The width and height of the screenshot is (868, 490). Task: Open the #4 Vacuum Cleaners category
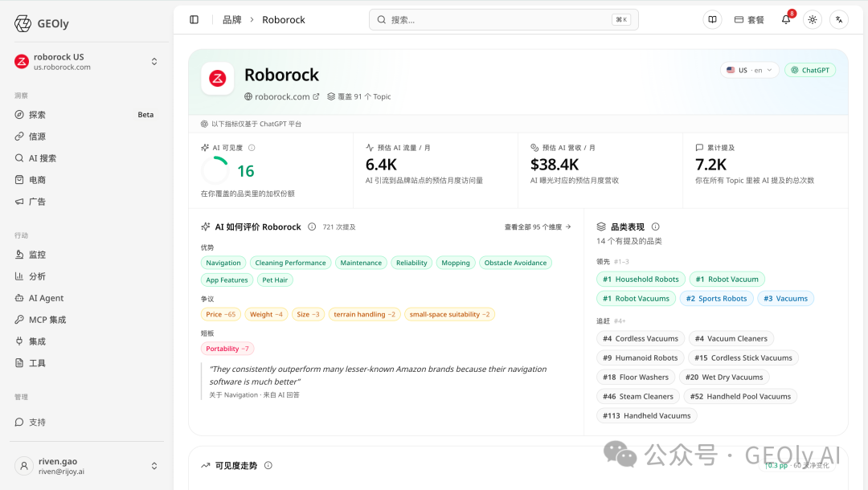point(731,338)
